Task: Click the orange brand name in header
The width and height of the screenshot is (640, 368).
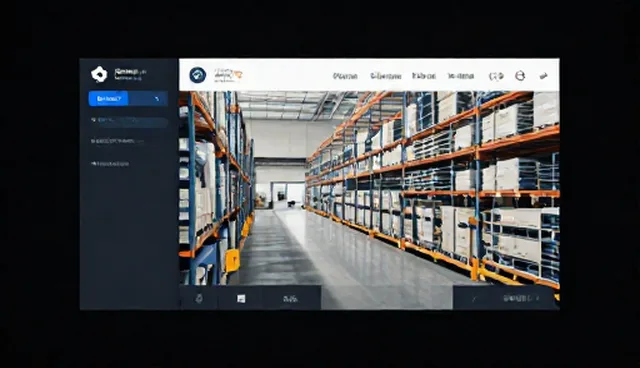Action: point(228,75)
